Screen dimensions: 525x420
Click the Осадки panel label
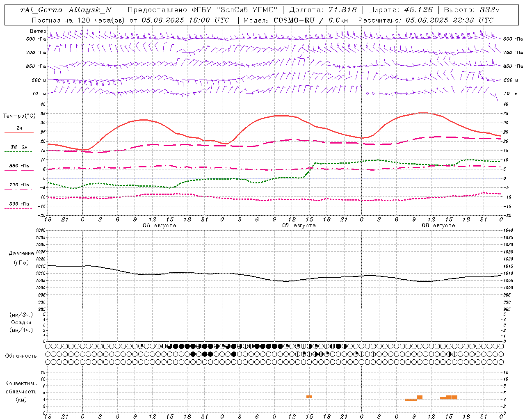tap(21, 322)
